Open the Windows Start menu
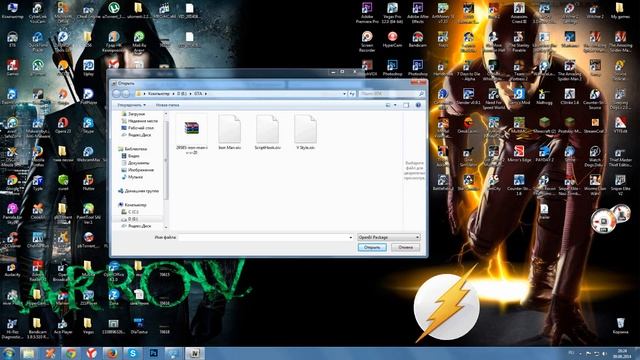The image size is (640, 360). click(x=8, y=353)
